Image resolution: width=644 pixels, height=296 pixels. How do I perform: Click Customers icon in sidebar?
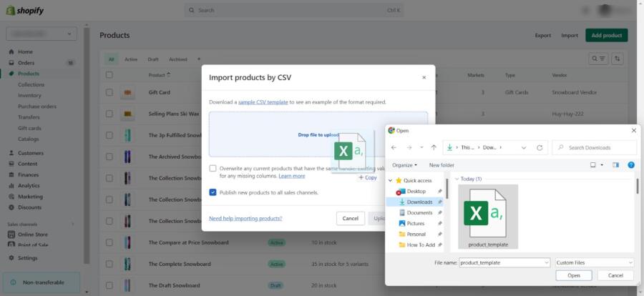pos(11,153)
